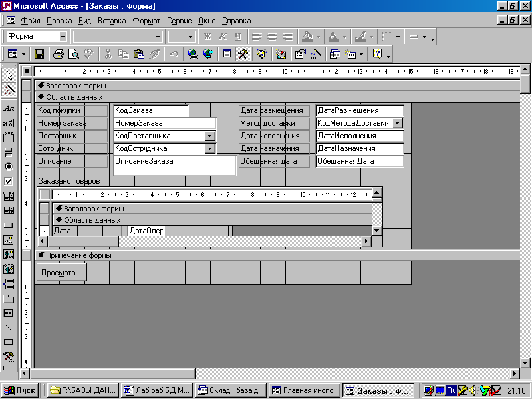Select the Image tool in toolbox

9,239
